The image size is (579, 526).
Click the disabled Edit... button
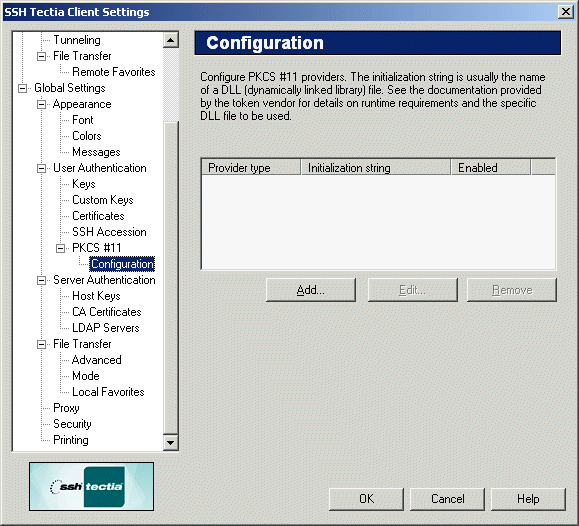click(x=413, y=290)
